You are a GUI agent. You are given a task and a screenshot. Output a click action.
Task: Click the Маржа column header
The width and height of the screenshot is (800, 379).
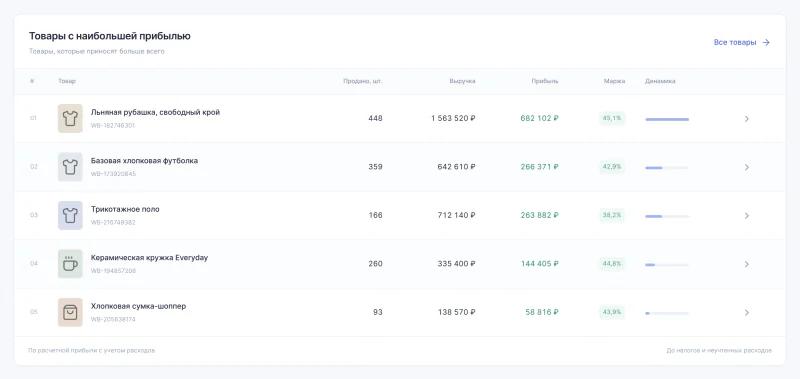(x=614, y=81)
